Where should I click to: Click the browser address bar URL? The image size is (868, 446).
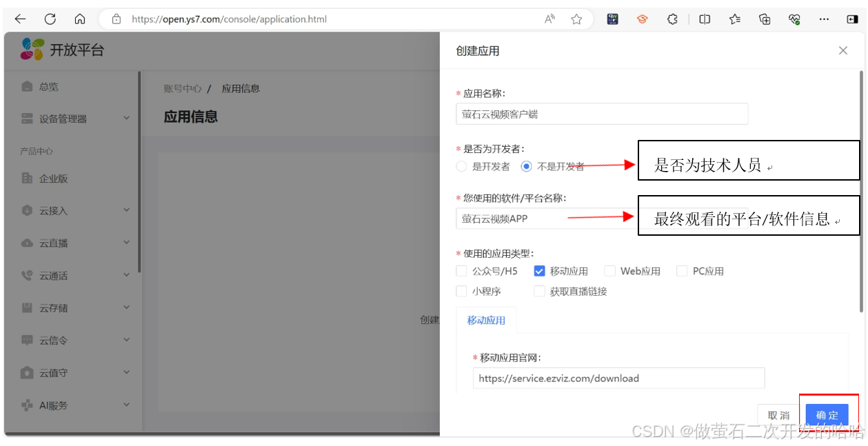(x=230, y=19)
